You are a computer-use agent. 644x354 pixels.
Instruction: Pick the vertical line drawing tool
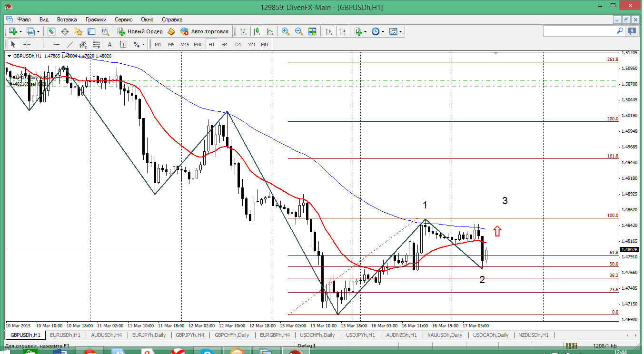[43, 44]
